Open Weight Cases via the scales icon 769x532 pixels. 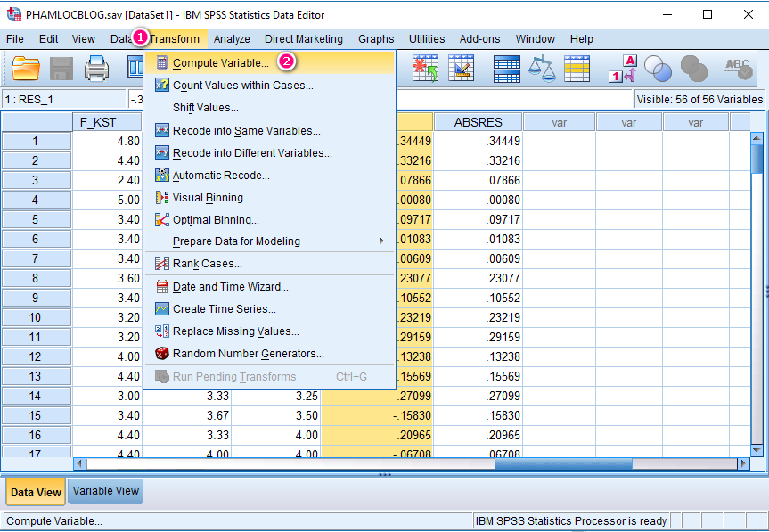(542, 68)
